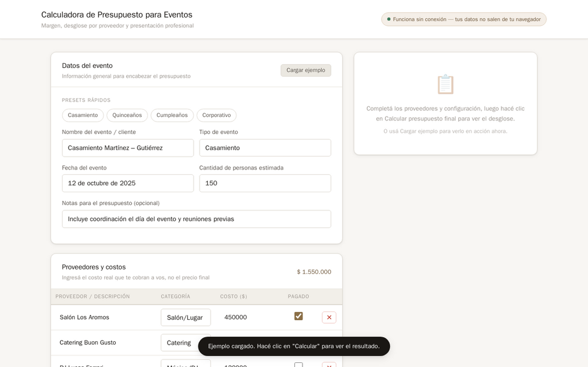The width and height of the screenshot is (588, 367).
Task: Open the Catering category dropdown
Action: click(185, 342)
